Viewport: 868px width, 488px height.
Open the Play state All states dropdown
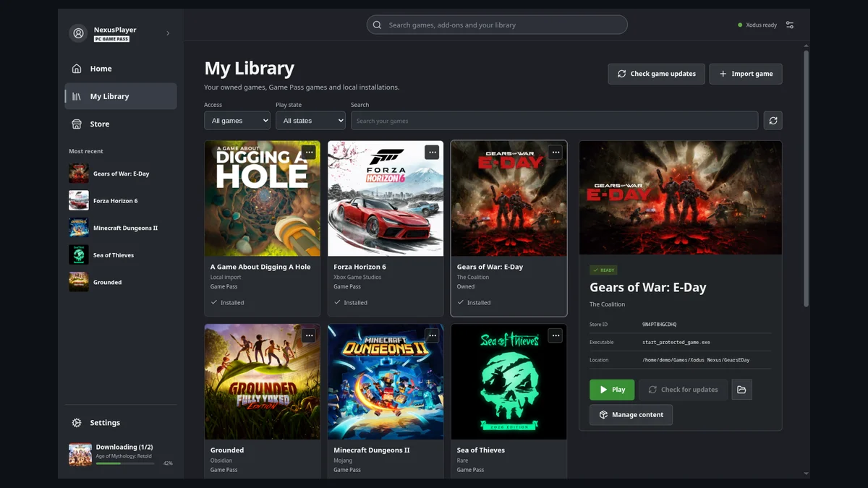point(310,121)
